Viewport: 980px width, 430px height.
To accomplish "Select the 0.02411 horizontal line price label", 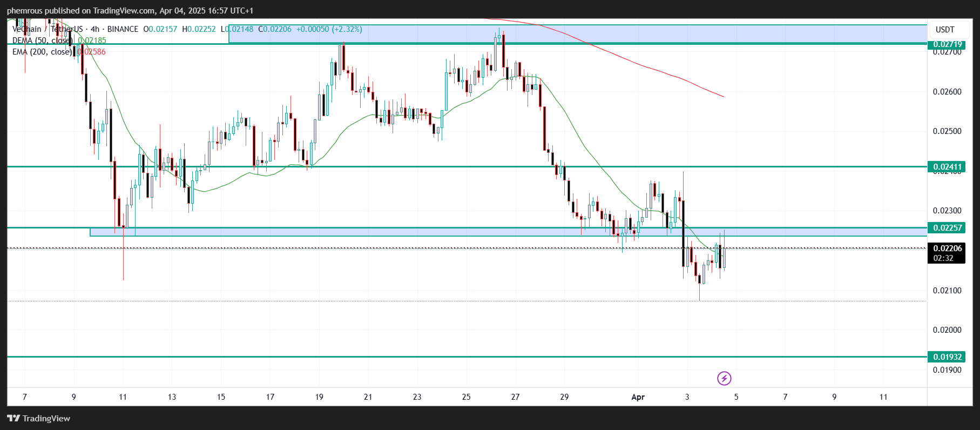I will coord(947,167).
